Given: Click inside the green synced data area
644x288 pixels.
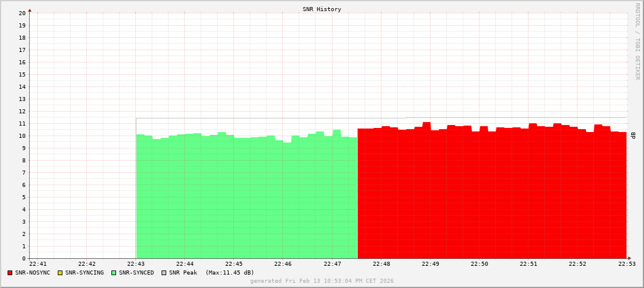Looking at the screenshot, I should pyautogui.click(x=245, y=199).
